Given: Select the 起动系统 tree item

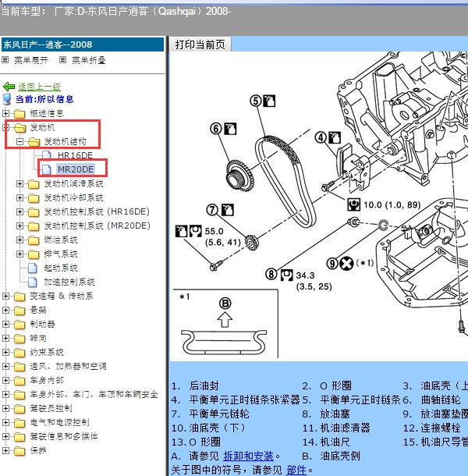Looking at the screenshot, I should click(x=61, y=268).
